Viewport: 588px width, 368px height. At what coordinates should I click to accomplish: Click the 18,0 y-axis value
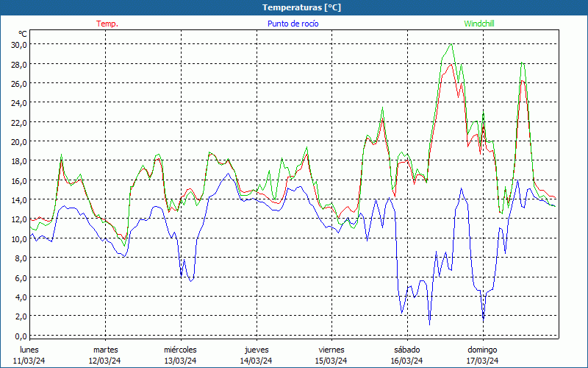pyautogui.click(x=19, y=161)
